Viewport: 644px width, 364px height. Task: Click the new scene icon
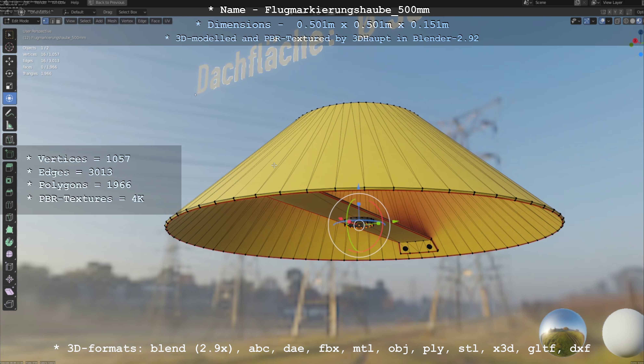577,2
